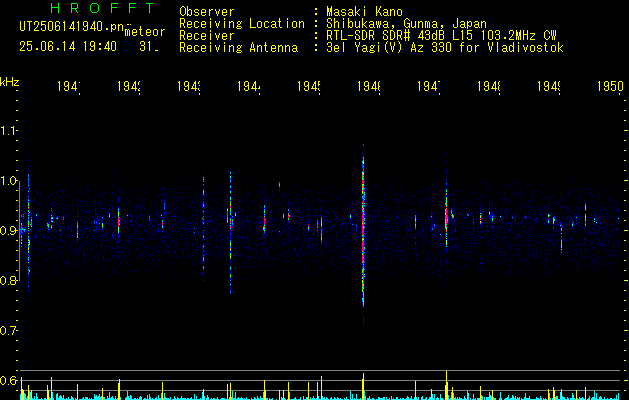Click the HROFFT title text
Screen dimensions: 629x400
coord(103,8)
